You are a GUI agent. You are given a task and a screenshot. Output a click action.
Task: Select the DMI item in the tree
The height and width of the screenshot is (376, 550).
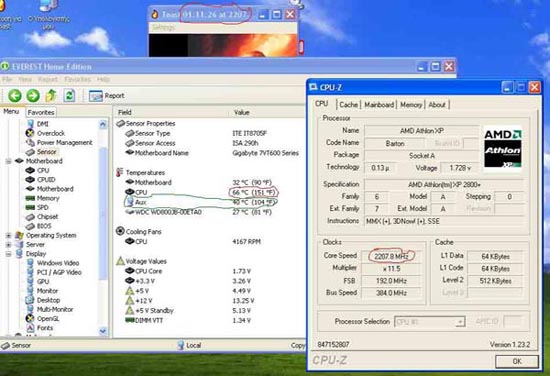click(43, 124)
